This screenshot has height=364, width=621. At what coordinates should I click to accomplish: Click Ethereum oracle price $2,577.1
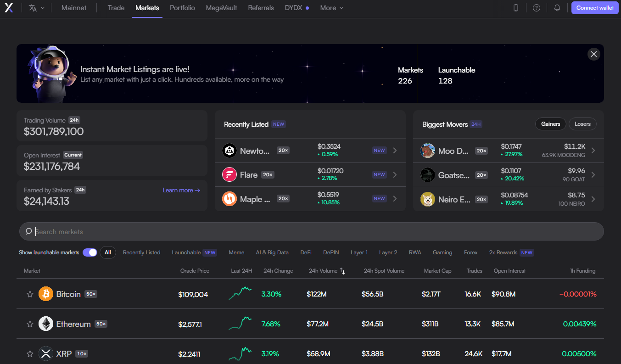coord(190,324)
